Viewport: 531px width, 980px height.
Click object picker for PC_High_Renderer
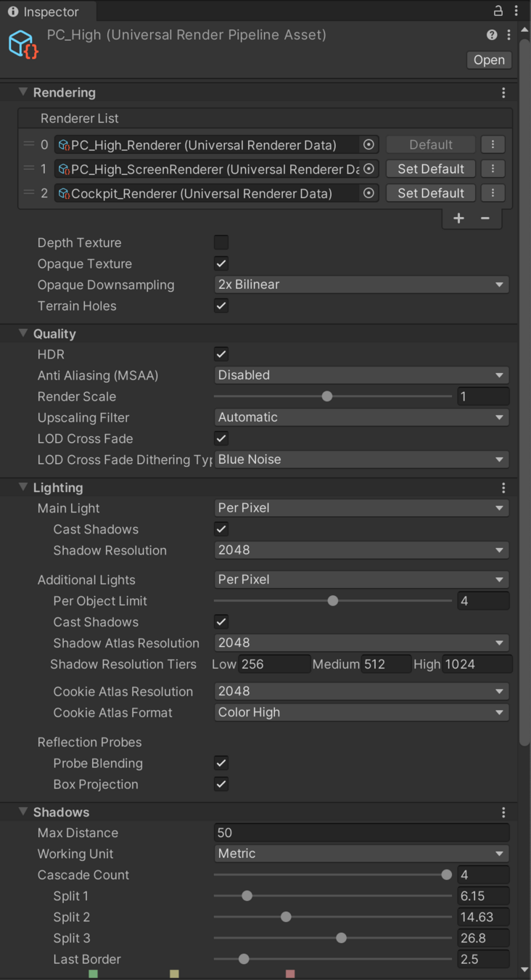[x=369, y=144]
